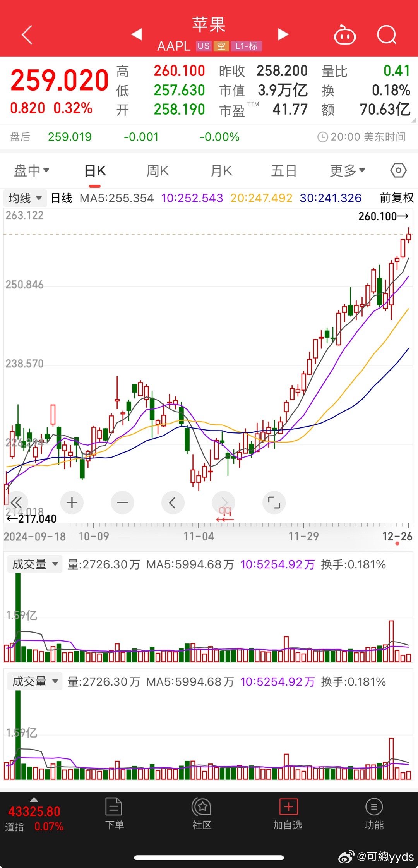The width and height of the screenshot is (418, 868).
Task: Tap the 11-29 date label
Action: [x=303, y=537]
